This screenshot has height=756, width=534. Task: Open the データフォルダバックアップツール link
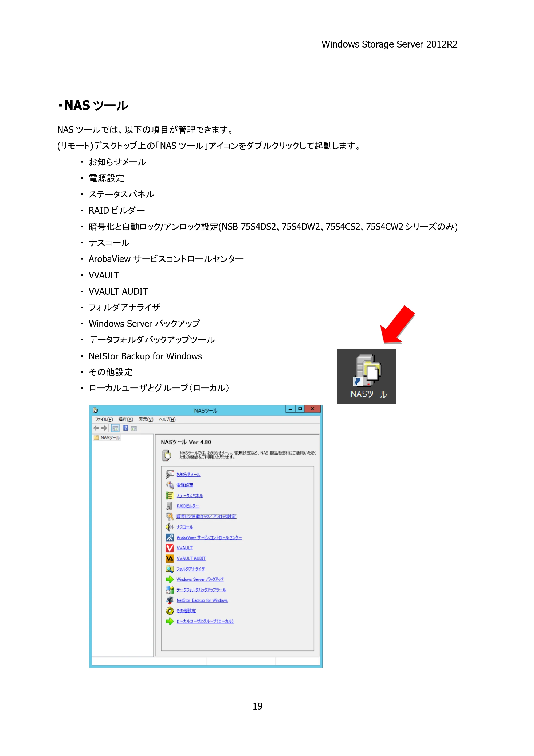[201, 590]
